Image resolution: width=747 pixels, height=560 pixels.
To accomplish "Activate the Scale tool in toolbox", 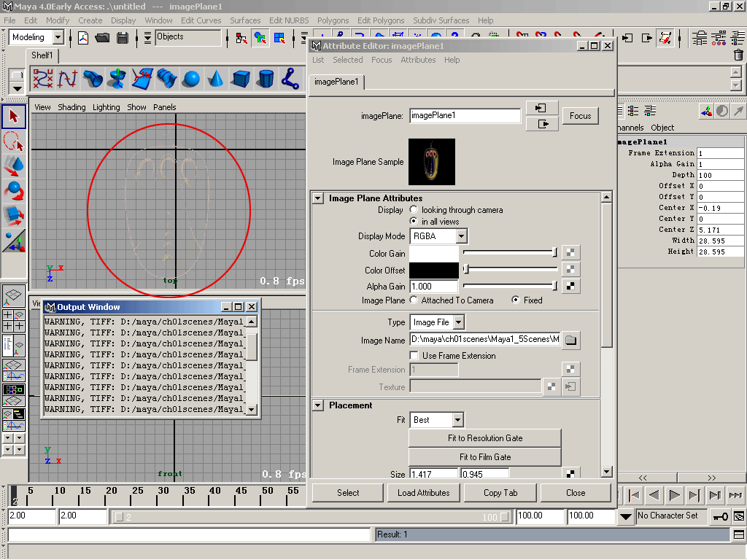I will pyautogui.click(x=13, y=216).
